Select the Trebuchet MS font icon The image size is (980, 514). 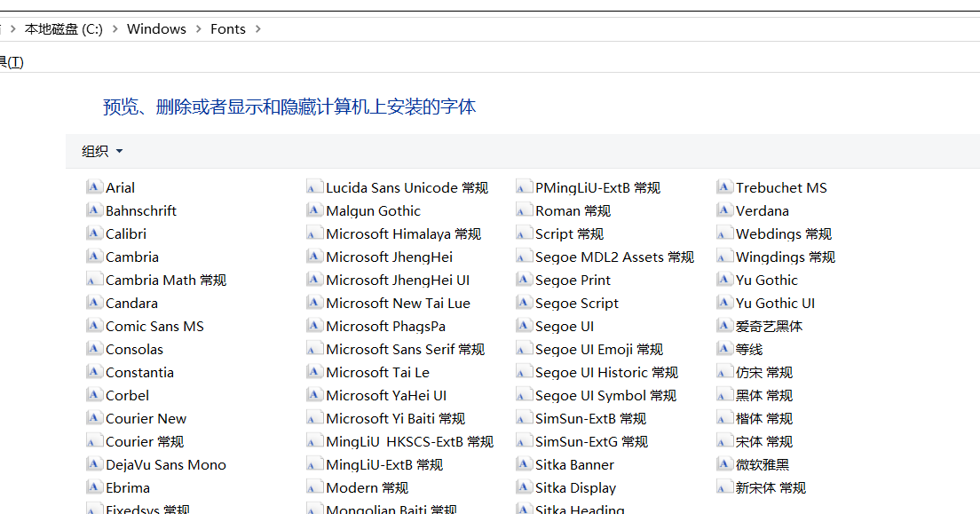(724, 187)
